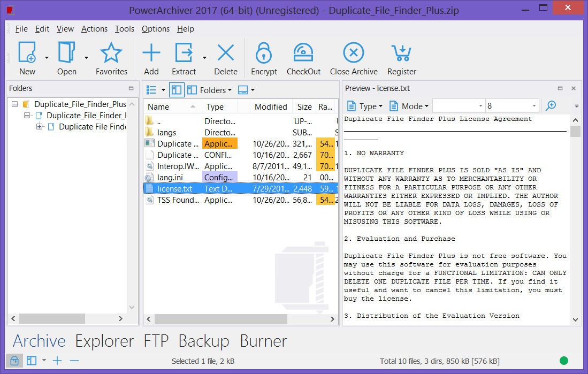Switch to the Burner tab
Image resolution: width=588 pixels, height=374 pixels.
point(263,341)
